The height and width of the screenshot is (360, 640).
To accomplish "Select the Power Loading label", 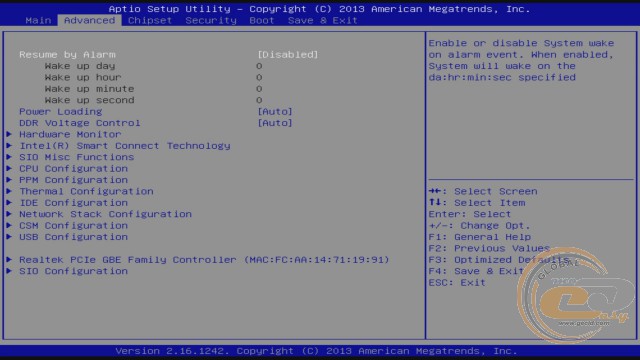I will tap(60, 112).
